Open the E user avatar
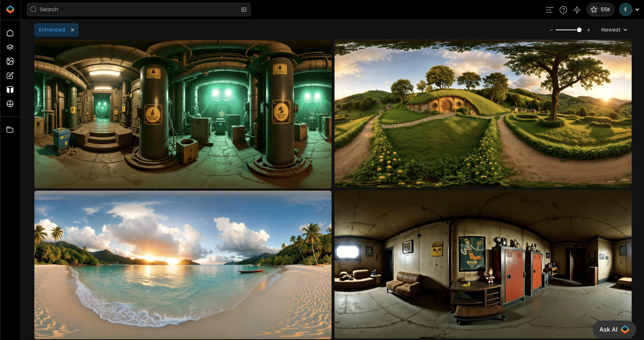644x340 pixels. coord(626,10)
